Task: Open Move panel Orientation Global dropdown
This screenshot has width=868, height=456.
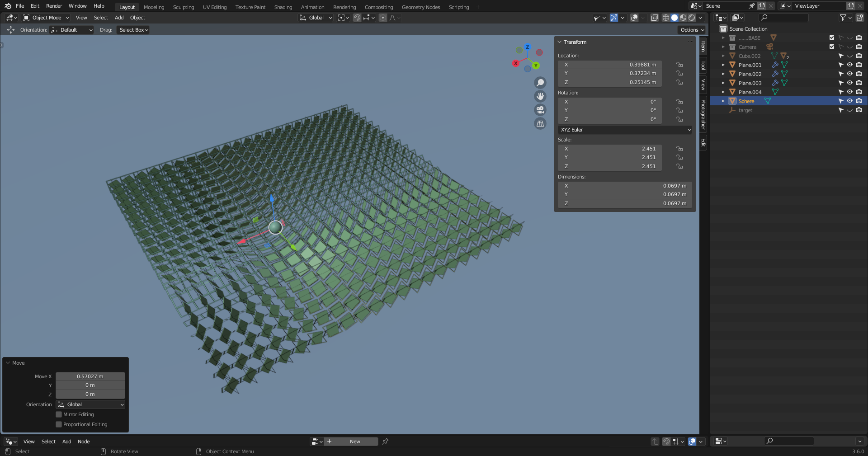Action: pyautogui.click(x=90, y=404)
